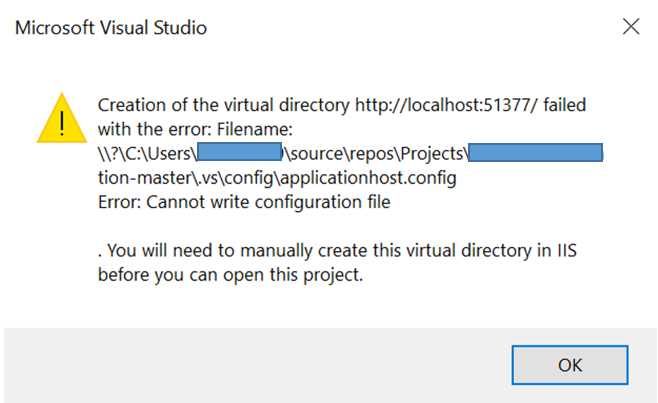This screenshot has height=403, width=658.
Task: Click the empty gray footer beside OK
Action: [x=256, y=365]
